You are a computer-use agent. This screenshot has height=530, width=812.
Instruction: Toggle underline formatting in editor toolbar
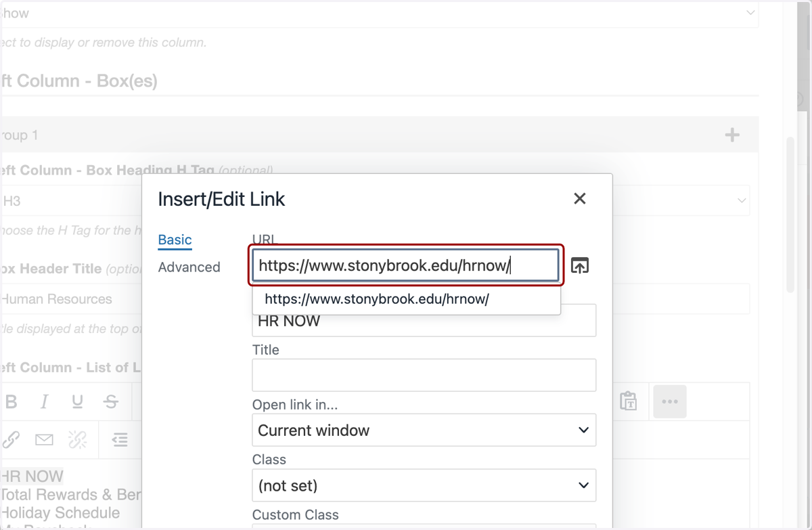click(x=77, y=401)
